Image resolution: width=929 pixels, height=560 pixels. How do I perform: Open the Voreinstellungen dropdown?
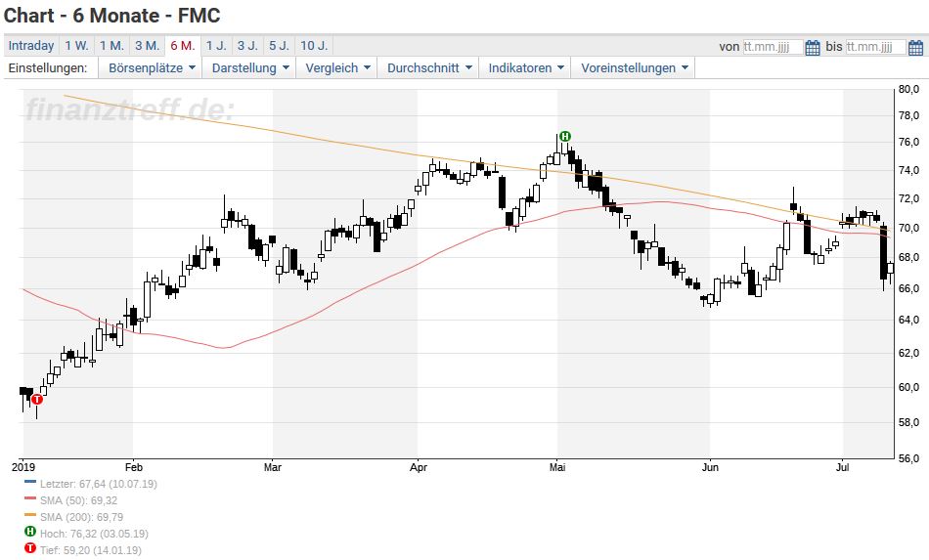[634, 68]
